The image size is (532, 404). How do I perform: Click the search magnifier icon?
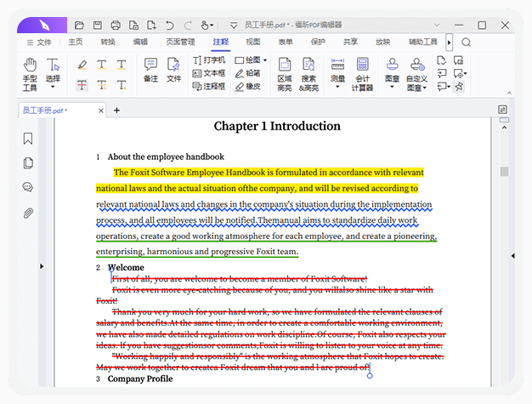coord(466,43)
